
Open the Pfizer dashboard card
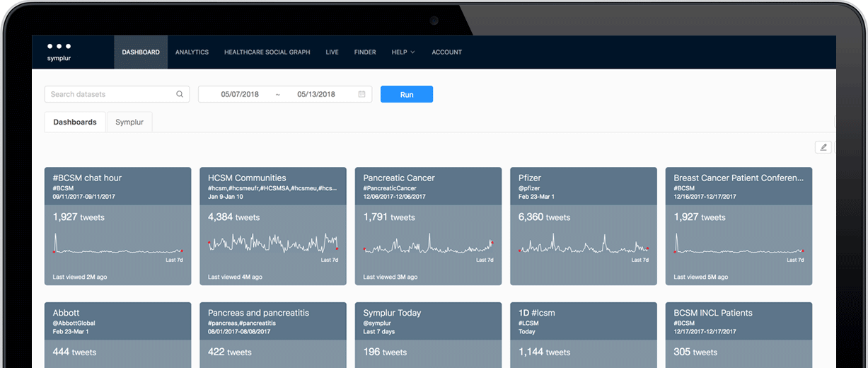coord(584,226)
